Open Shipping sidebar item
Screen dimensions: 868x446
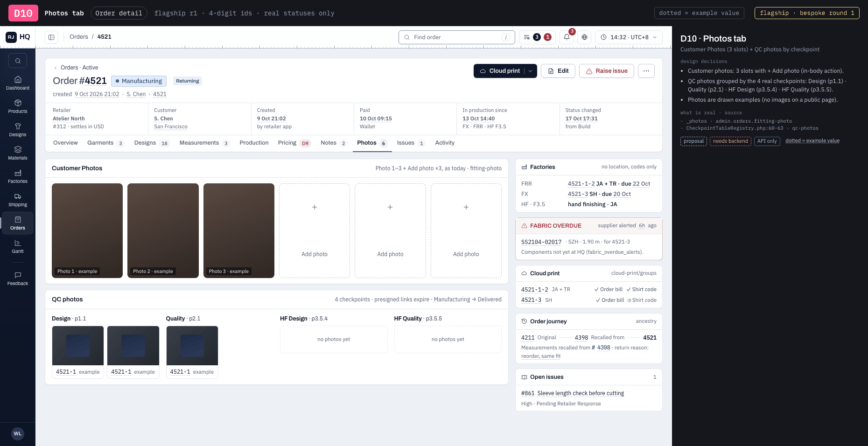18,200
